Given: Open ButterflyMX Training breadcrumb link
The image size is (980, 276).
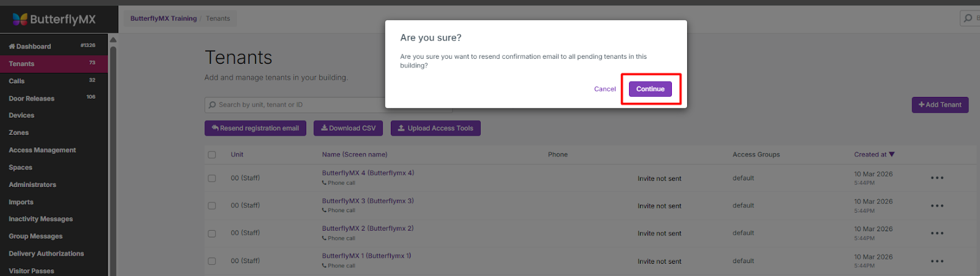Looking at the screenshot, I should tap(164, 18).
